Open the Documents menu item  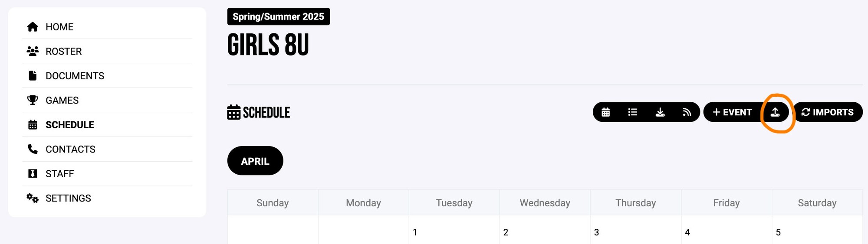coord(75,76)
